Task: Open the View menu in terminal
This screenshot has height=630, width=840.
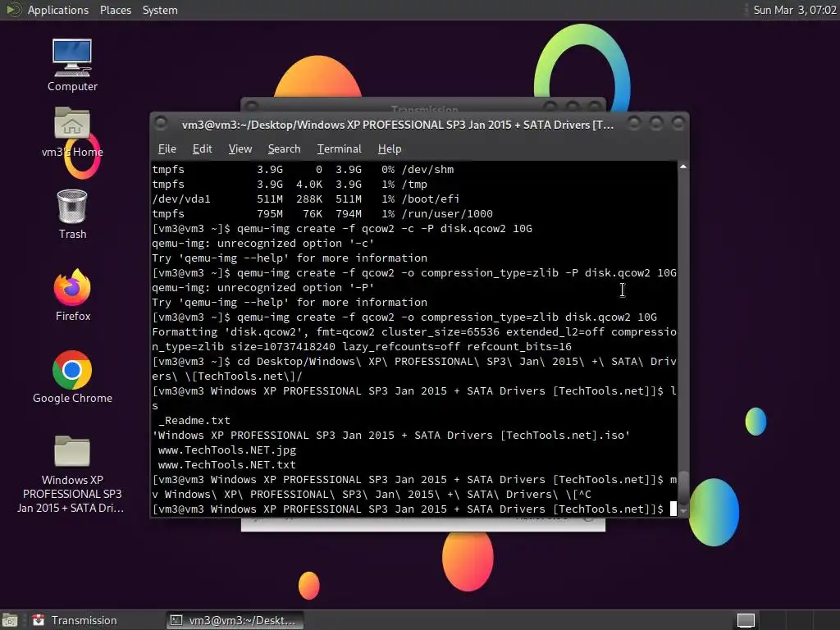Action: coord(240,149)
